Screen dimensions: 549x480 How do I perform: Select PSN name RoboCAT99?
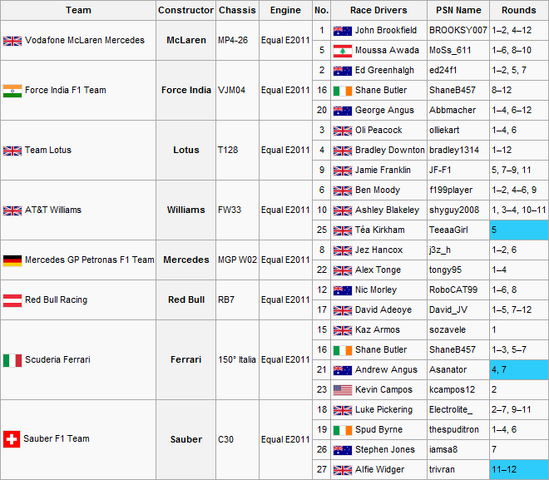(453, 290)
